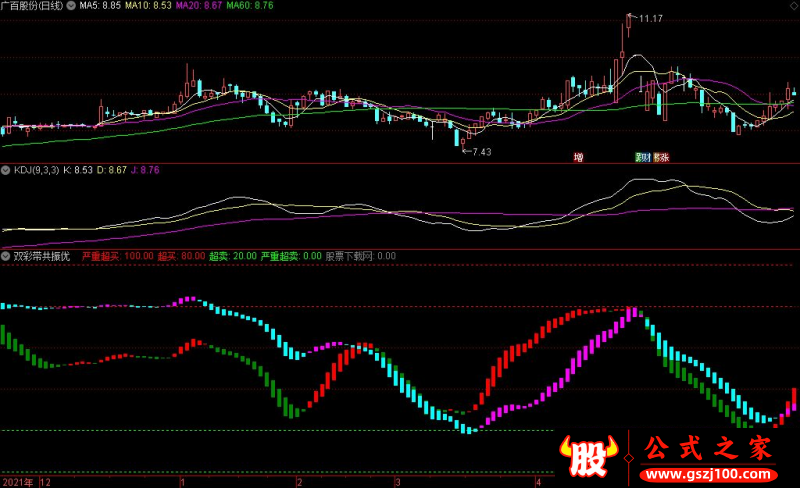Click the red 严重超买 100.00 level label

click(118, 256)
